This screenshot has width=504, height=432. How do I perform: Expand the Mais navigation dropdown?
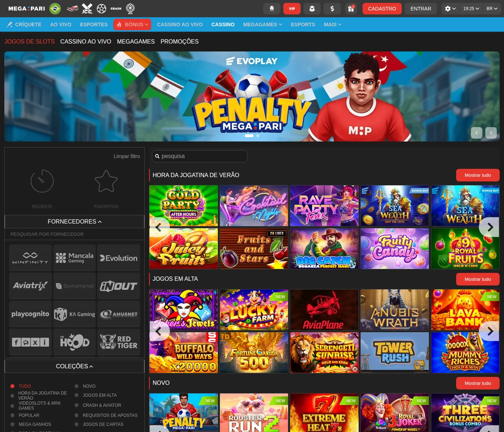[333, 24]
